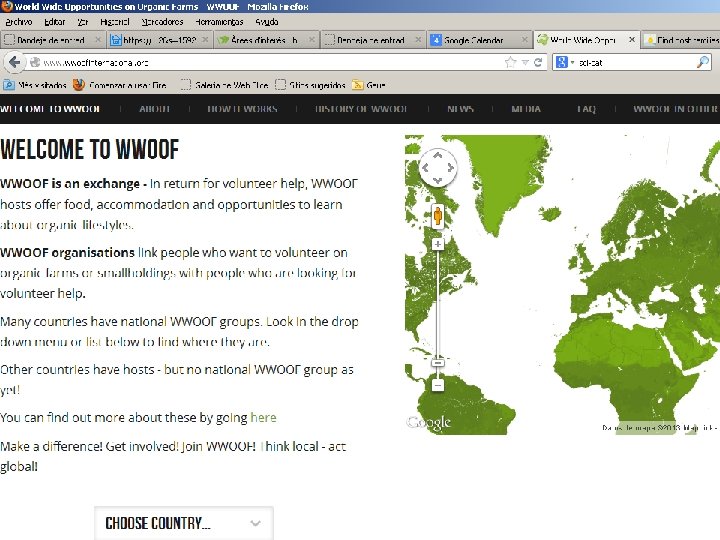Zoom out the map with the minus button
This screenshot has width=720, height=540.
[x=438, y=385]
